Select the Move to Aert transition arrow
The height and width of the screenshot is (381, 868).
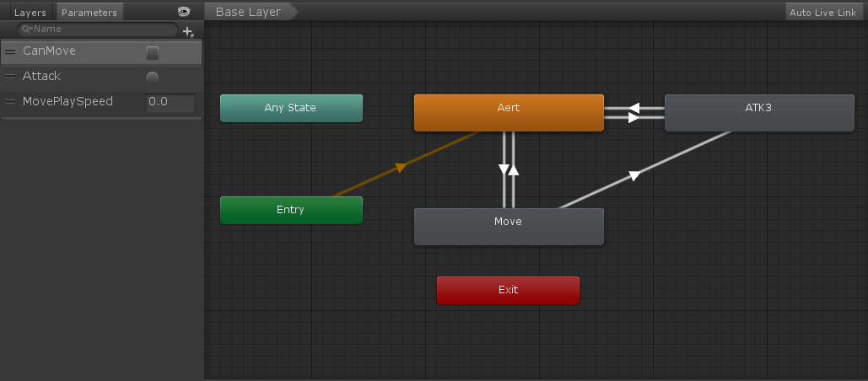(513, 169)
